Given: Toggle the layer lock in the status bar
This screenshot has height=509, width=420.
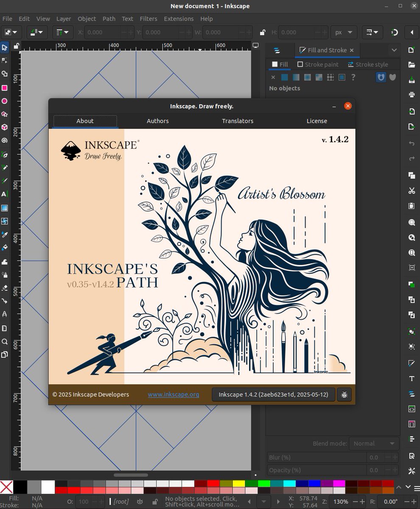Looking at the screenshot, I should (x=154, y=501).
